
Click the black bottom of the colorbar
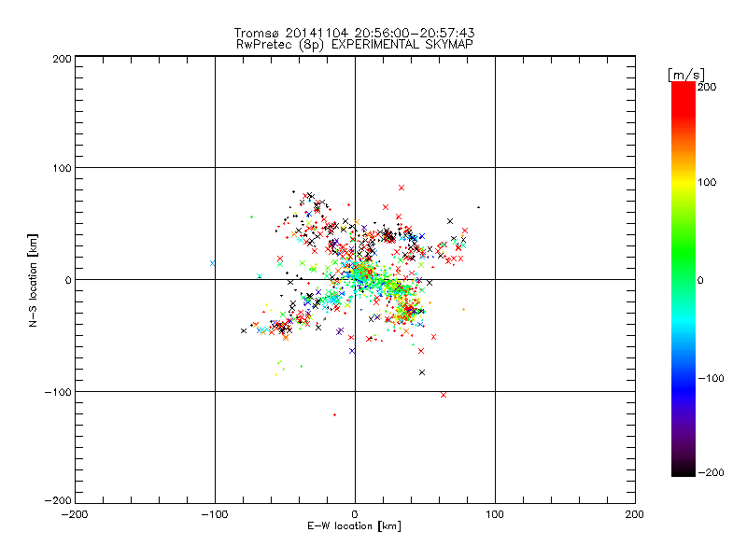[x=684, y=470]
